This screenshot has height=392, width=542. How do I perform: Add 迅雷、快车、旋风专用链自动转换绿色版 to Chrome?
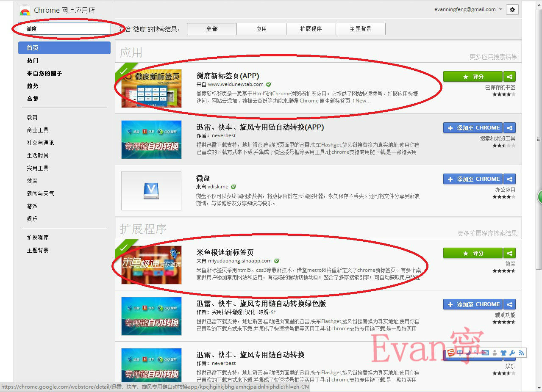click(x=473, y=304)
